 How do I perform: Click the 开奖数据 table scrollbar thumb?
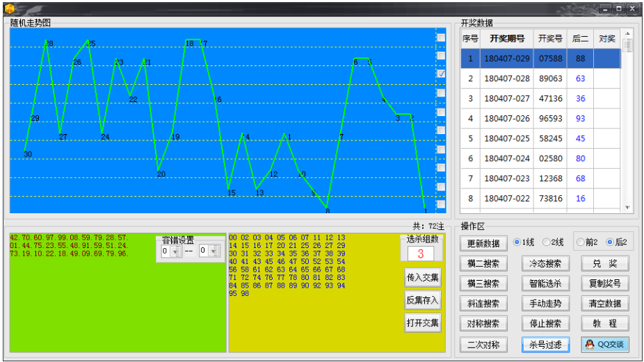[x=627, y=46]
